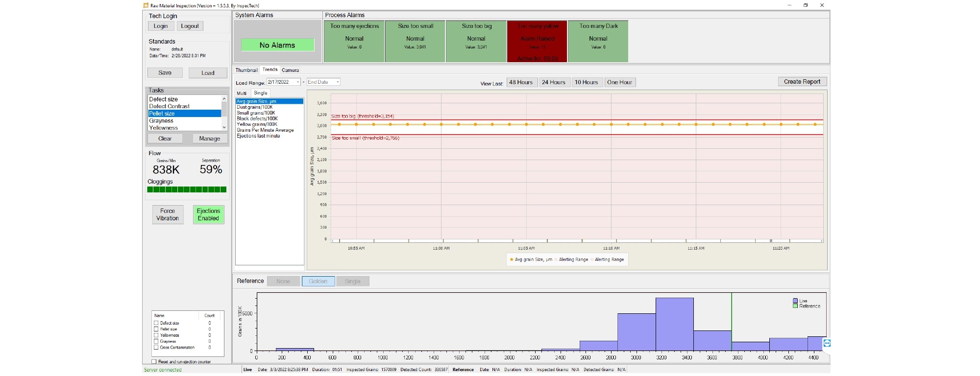
Task: Check the Defect size counter checkbox
Action: pos(156,323)
